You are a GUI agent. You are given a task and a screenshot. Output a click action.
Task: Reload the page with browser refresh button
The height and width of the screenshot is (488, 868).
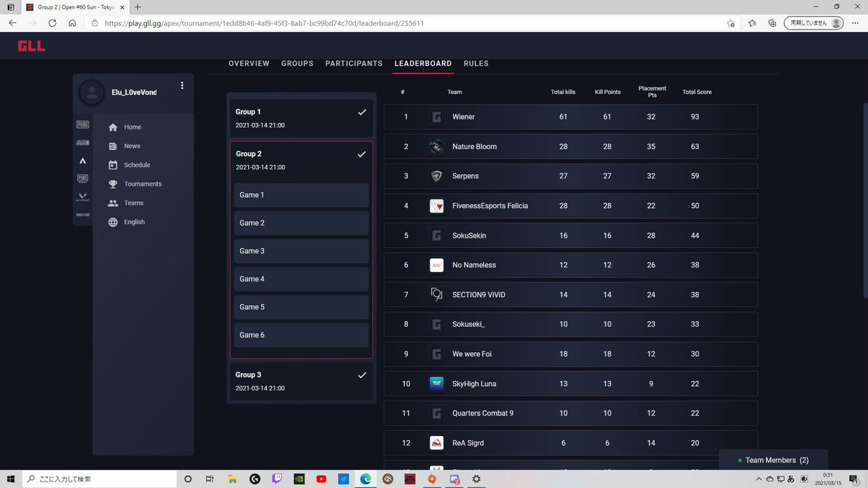[52, 23]
